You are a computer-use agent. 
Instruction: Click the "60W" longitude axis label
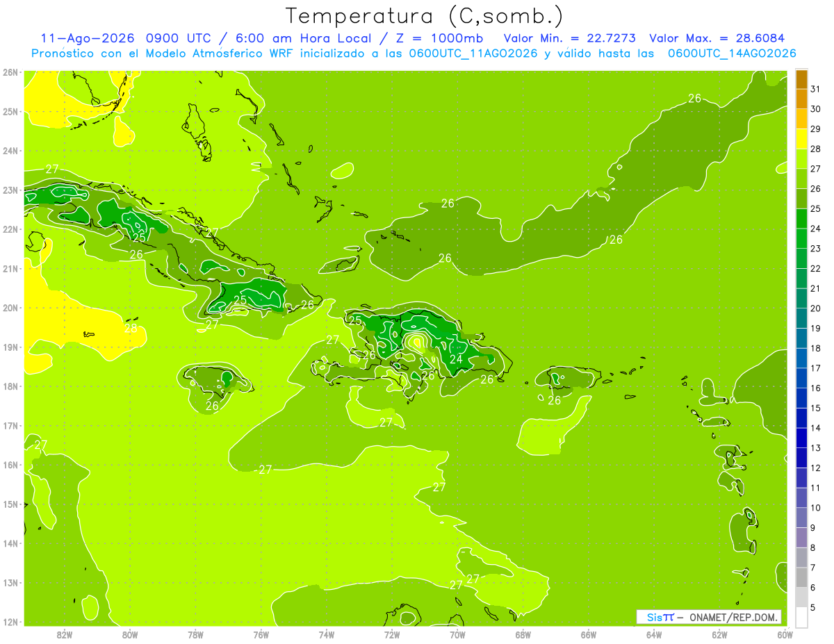click(785, 634)
